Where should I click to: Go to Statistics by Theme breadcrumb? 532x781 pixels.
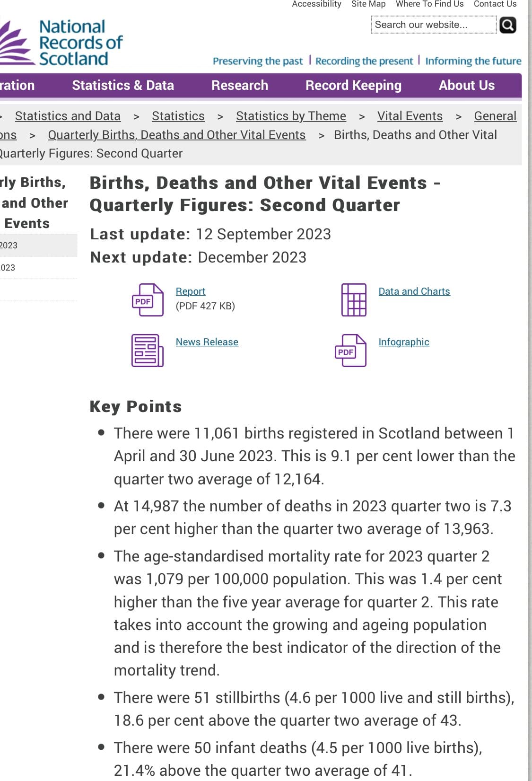pos(291,116)
